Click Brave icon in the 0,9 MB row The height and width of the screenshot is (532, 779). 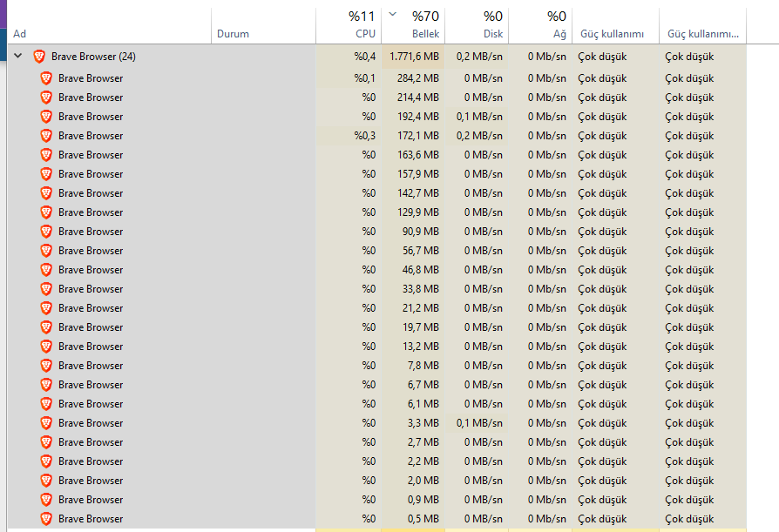click(46, 500)
